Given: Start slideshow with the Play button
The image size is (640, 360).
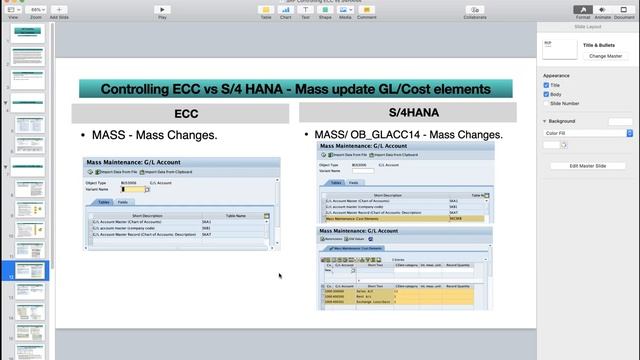Looking at the screenshot, I should tap(162, 9).
